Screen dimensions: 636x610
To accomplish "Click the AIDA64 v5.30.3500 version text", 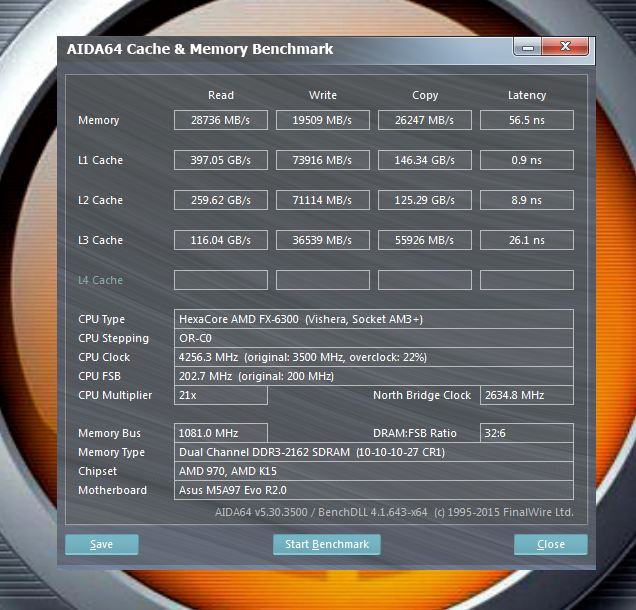I will point(394,512).
